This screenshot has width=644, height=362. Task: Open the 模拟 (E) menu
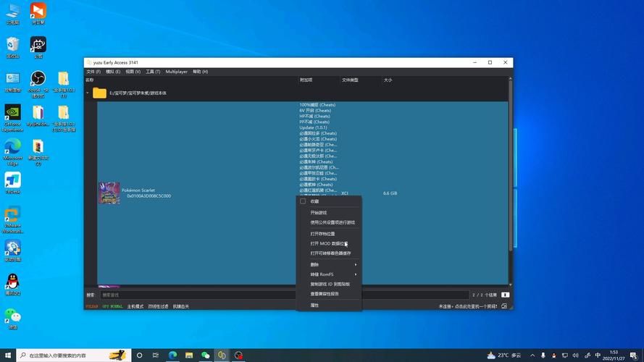(113, 72)
